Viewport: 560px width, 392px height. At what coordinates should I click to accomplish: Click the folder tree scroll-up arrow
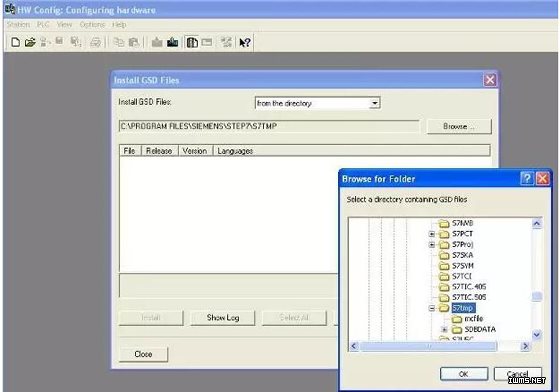(537, 223)
